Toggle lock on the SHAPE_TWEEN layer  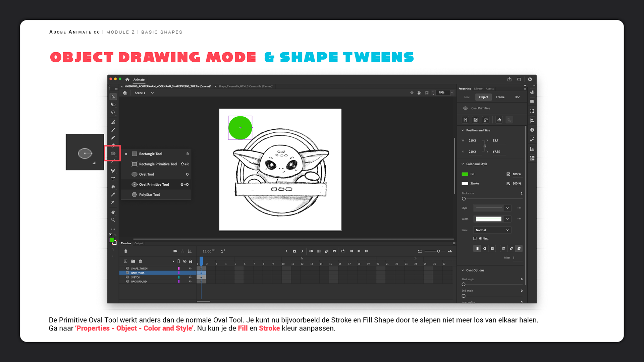click(190, 268)
